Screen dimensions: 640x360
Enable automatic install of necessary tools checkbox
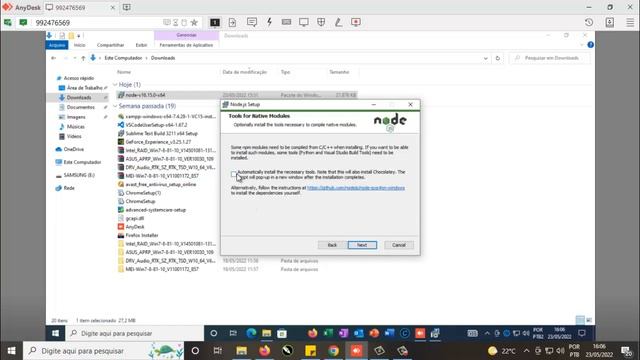pos(233,174)
